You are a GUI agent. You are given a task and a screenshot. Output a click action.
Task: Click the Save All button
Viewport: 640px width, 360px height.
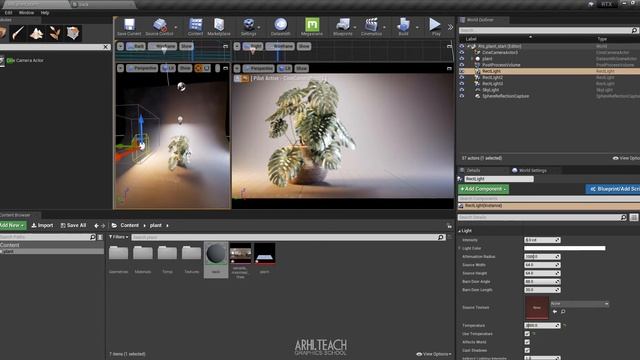[x=73, y=225]
